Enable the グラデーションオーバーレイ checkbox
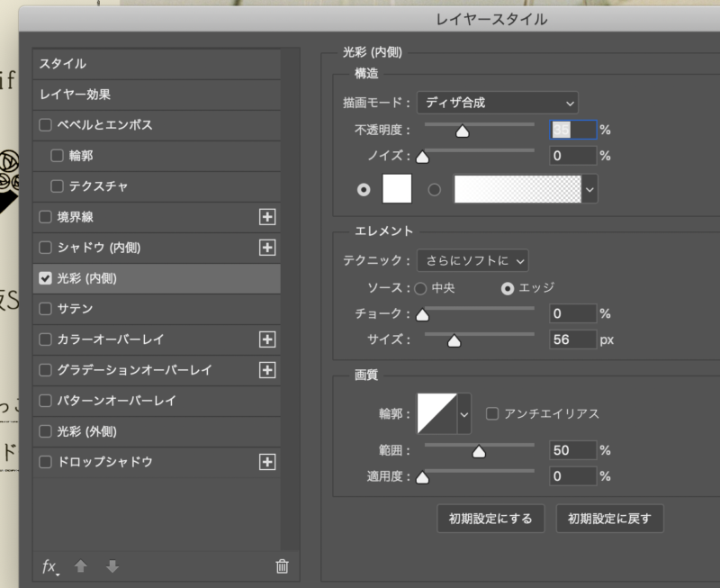 tap(45, 370)
